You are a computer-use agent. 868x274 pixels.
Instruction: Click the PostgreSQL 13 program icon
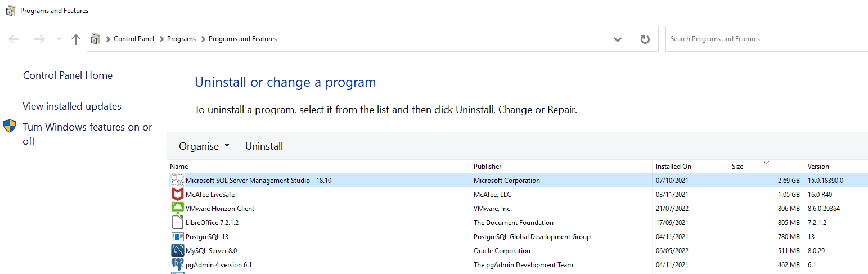pos(177,237)
